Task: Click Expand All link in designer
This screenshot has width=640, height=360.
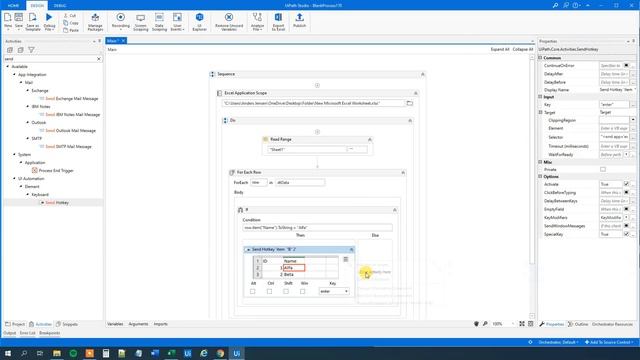Action: tap(500, 49)
